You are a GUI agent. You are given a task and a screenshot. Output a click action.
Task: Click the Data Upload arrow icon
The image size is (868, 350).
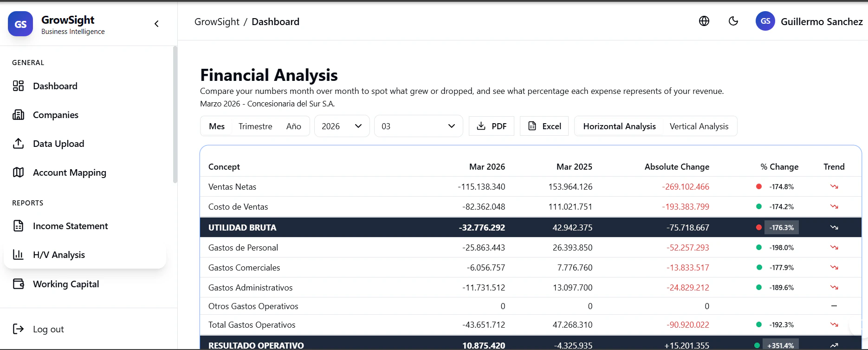click(x=18, y=144)
